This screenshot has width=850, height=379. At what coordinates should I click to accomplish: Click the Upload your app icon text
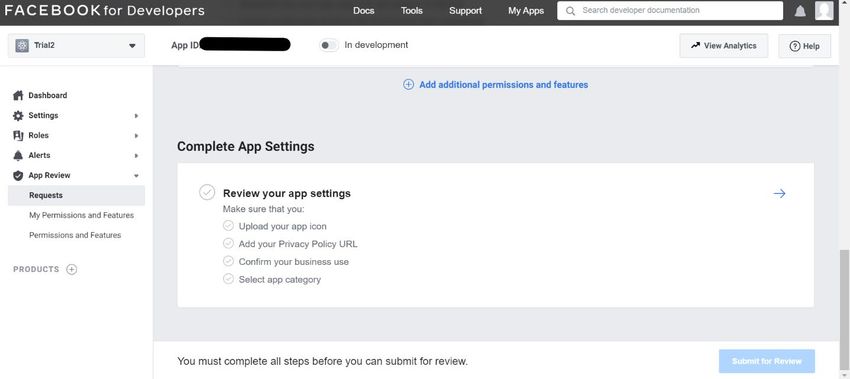[282, 226]
